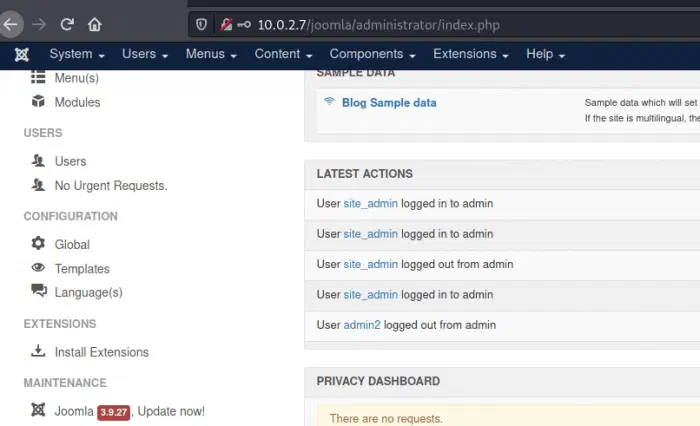Click the person icon beside Users

click(x=38, y=160)
